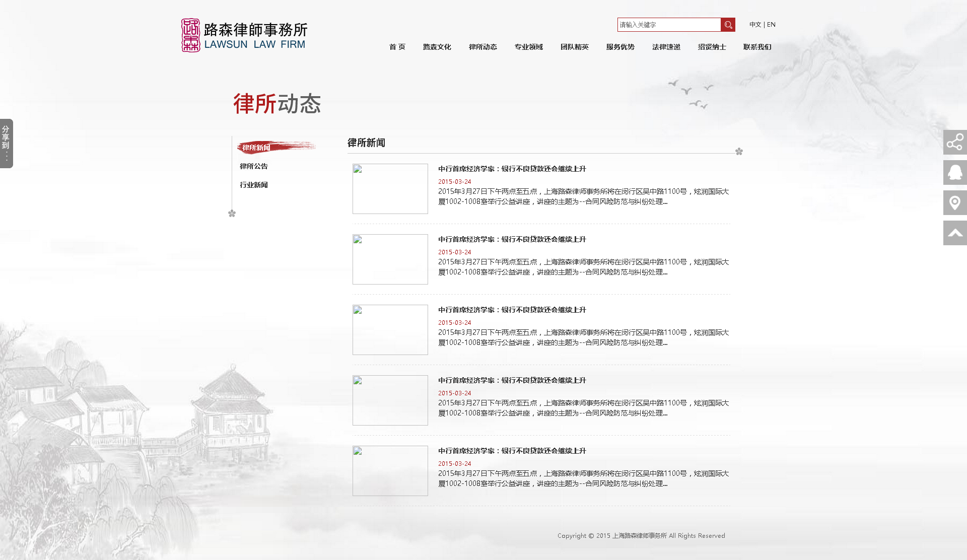This screenshot has width=967, height=560.
Task: Click the Lawsun Law Firm logo
Action: coord(244,35)
